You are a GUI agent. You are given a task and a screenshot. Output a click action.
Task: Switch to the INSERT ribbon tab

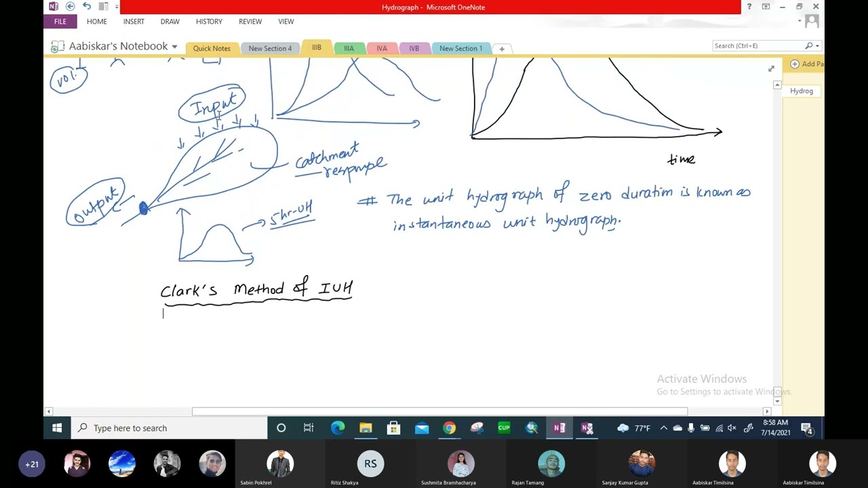pyautogui.click(x=134, y=22)
